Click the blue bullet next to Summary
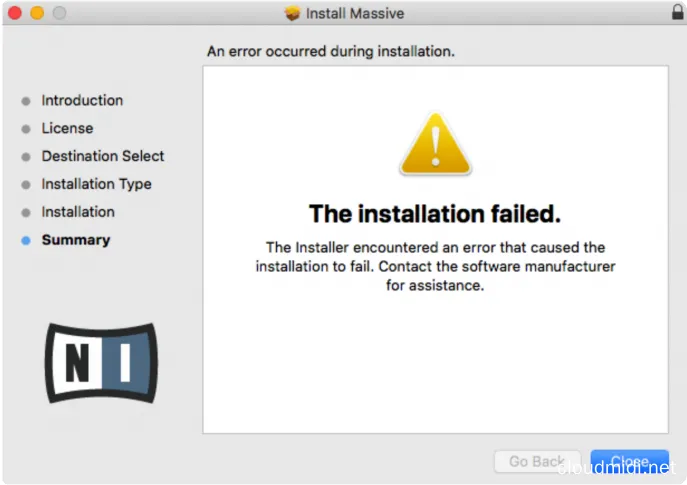 click(x=26, y=241)
